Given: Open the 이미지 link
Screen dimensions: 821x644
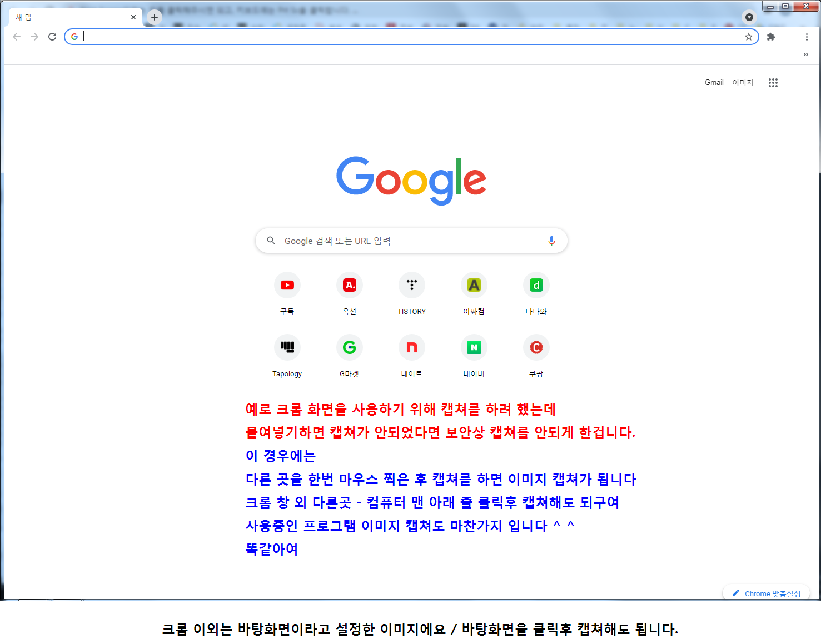Looking at the screenshot, I should (x=743, y=83).
